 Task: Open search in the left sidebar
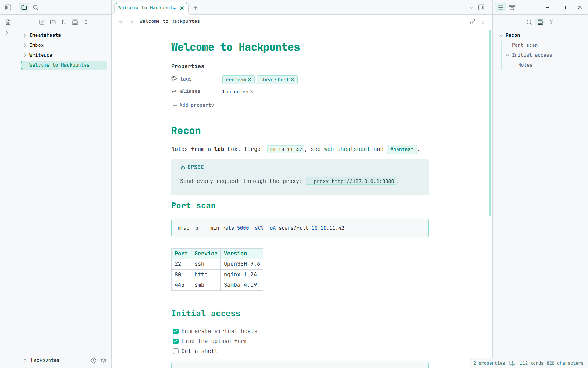(36, 7)
